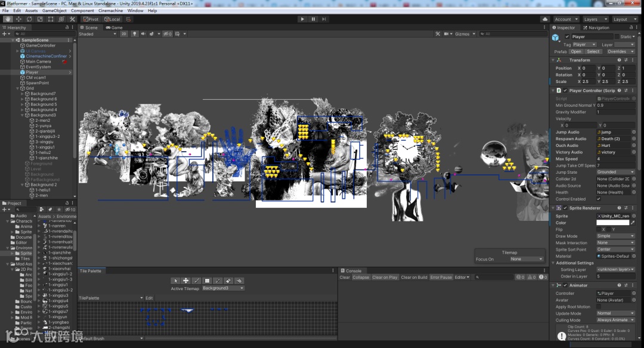644x348 pixels.
Task: Click the Play button
Action: (302, 19)
